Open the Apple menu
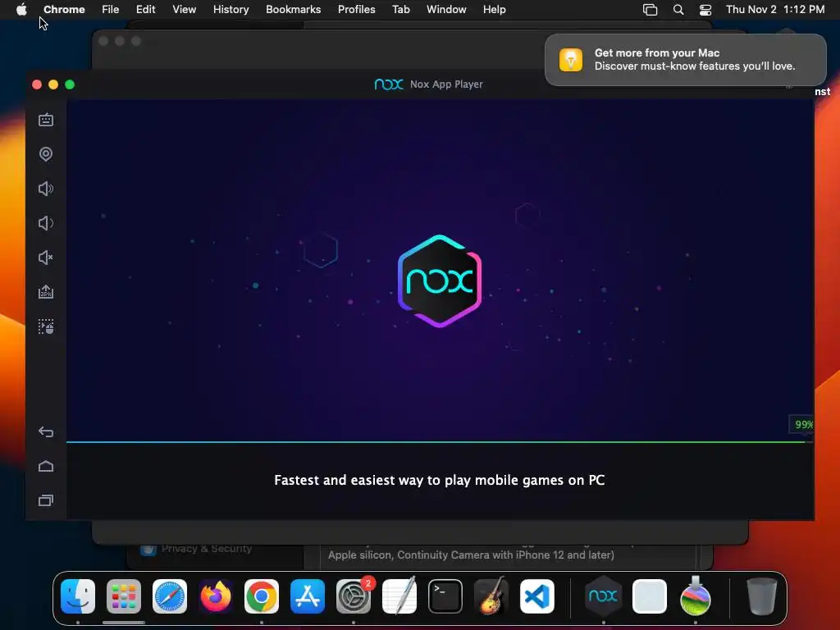Viewport: 840px width, 630px height. [x=21, y=9]
